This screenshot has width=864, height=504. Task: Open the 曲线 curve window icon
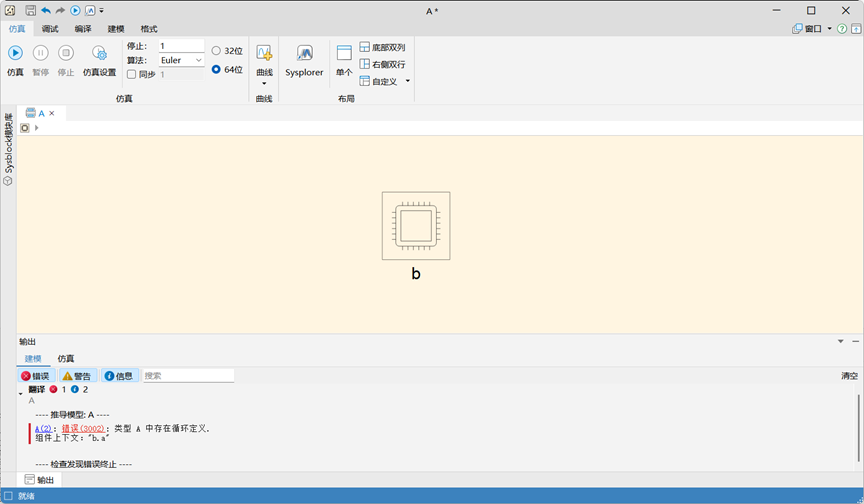tap(264, 53)
